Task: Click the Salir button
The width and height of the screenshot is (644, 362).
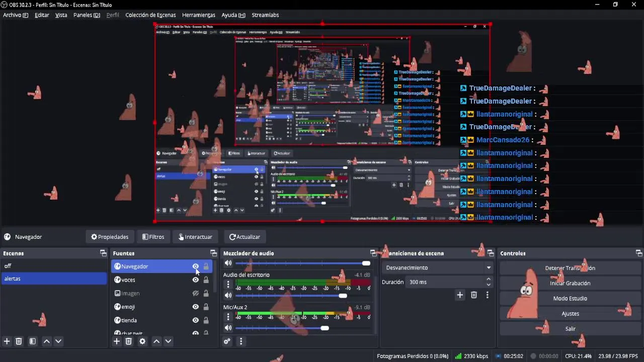Action: pyautogui.click(x=570, y=329)
